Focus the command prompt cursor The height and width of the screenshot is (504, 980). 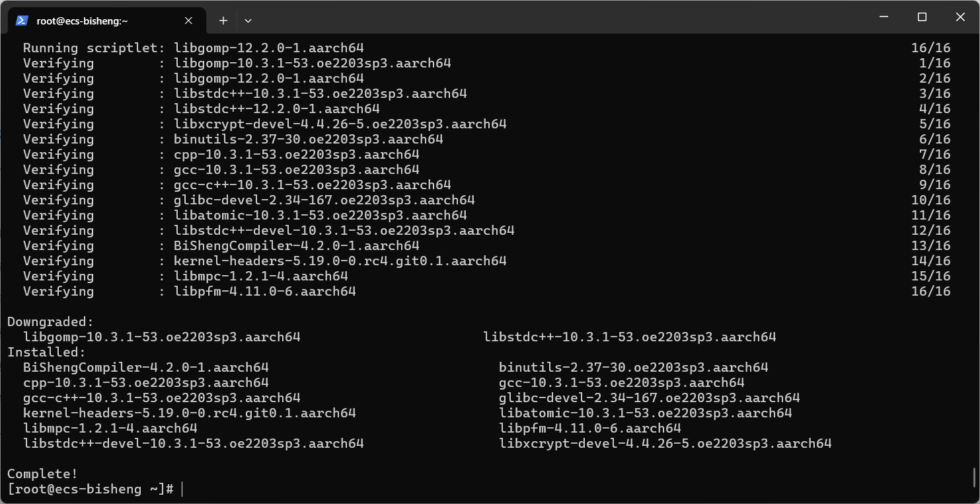pyautogui.click(x=182, y=489)
